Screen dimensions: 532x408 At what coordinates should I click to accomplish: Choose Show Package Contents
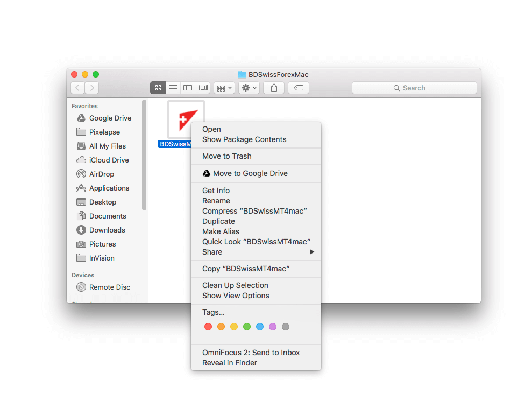click(x=256, y=139)
